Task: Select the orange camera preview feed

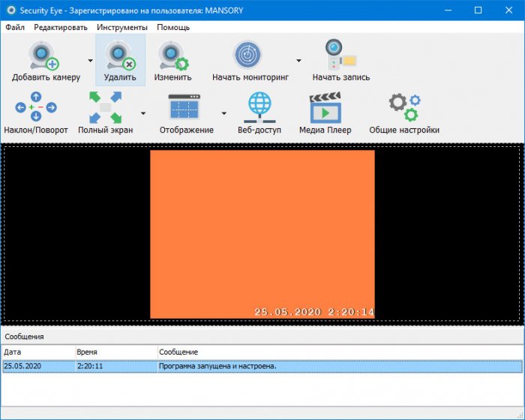Action: coord(262,232)
